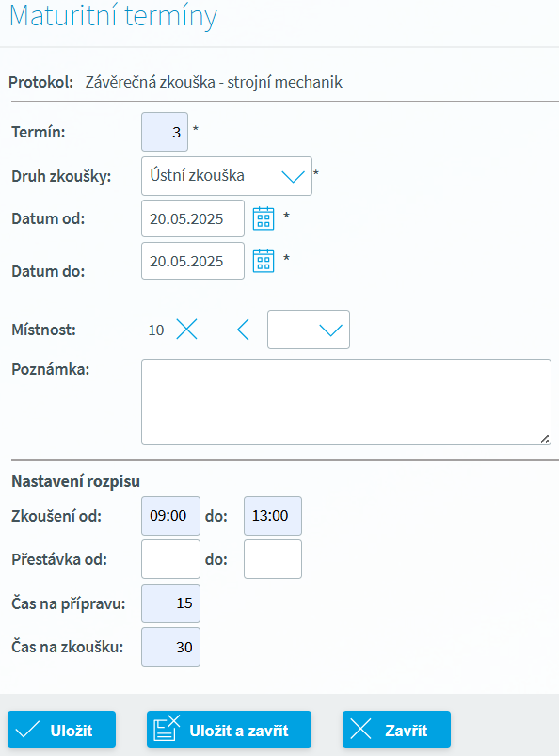Open calendar picker for Datum od
The height and width of the screenshot is (756, 559).
point(264,218)
